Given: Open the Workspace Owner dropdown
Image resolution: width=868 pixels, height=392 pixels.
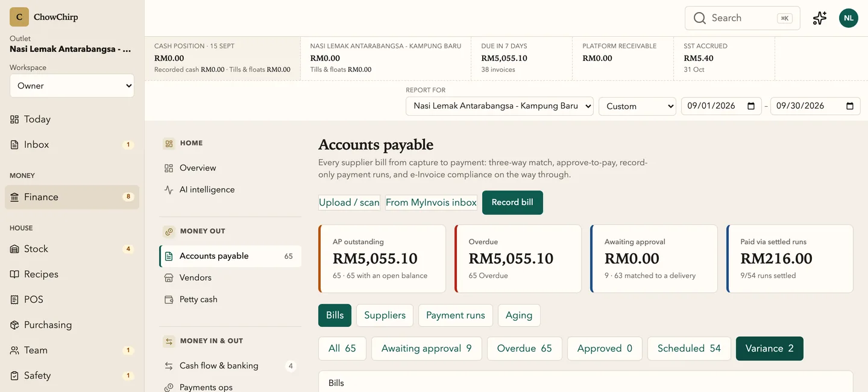Looking at the screenshot, I should click(72, 86).
